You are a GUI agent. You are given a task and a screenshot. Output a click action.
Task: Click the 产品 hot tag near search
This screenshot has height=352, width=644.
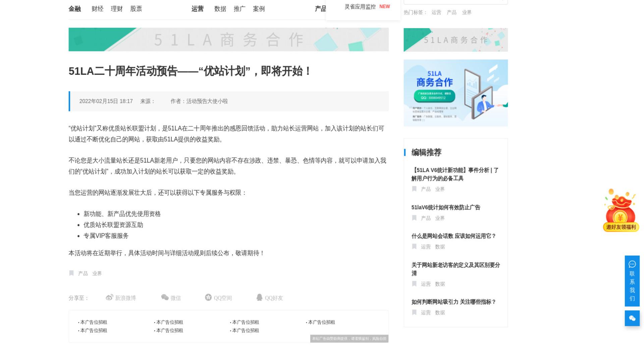[x=451, y=12]
